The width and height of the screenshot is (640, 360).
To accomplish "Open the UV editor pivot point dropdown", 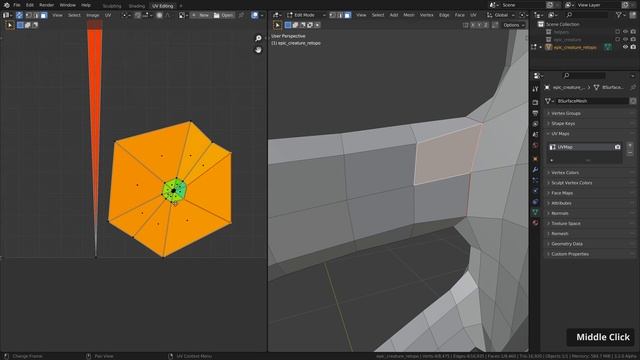I will coord(126,15).
